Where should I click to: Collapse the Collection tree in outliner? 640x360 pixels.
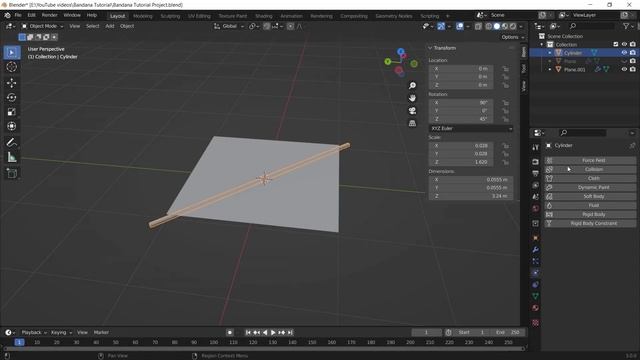tap(542, 44)
